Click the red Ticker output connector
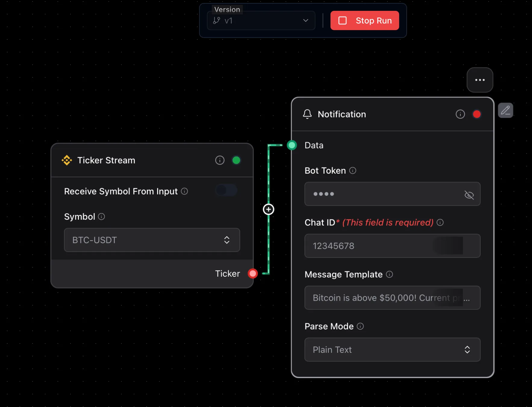 pos(253,273)
